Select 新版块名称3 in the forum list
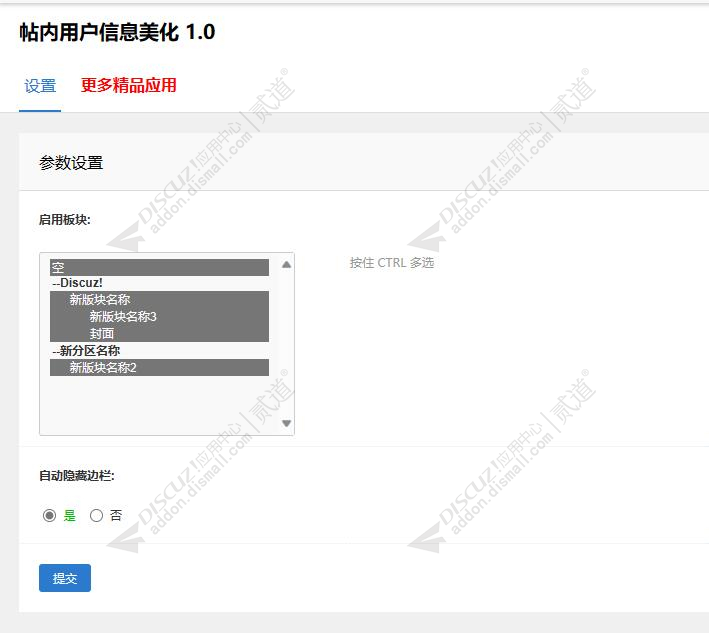The image size is (709, 633). pos(159,316)
